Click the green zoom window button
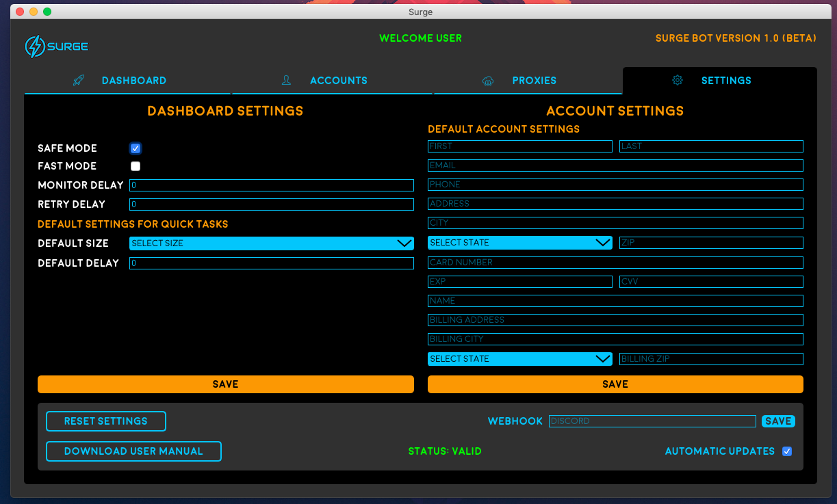 tap(47, 12)
